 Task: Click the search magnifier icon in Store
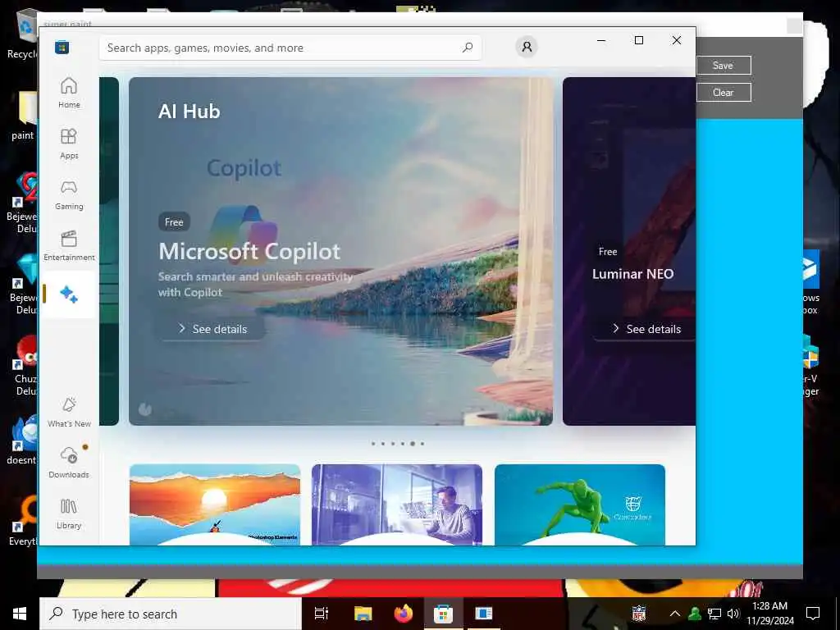coord(468,48)
